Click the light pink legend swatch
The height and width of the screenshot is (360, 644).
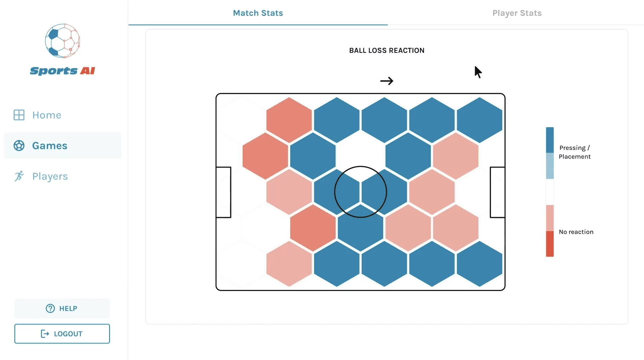550,218
